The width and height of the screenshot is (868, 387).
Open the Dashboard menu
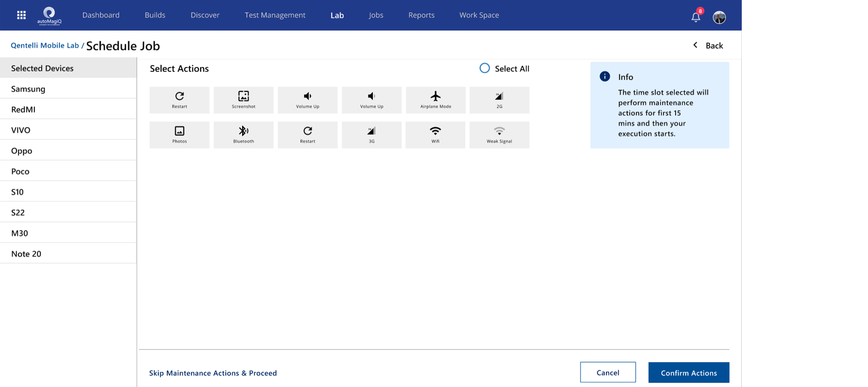(101, 15)
